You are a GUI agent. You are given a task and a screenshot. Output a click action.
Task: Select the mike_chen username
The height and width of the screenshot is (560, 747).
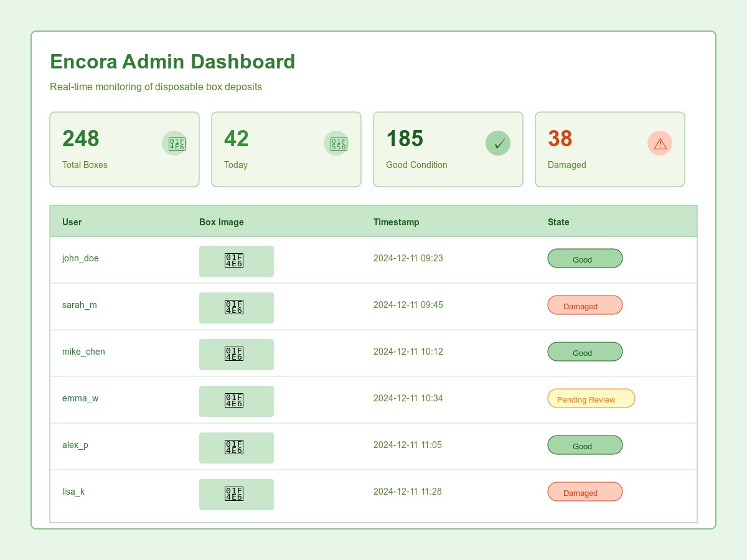click(x=83, y=352)
